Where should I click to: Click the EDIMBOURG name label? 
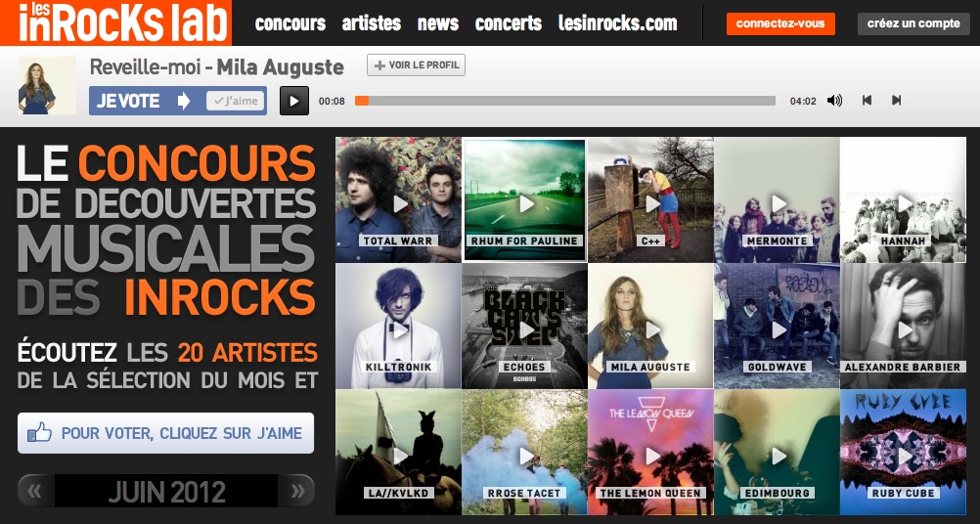pos(777,493)
